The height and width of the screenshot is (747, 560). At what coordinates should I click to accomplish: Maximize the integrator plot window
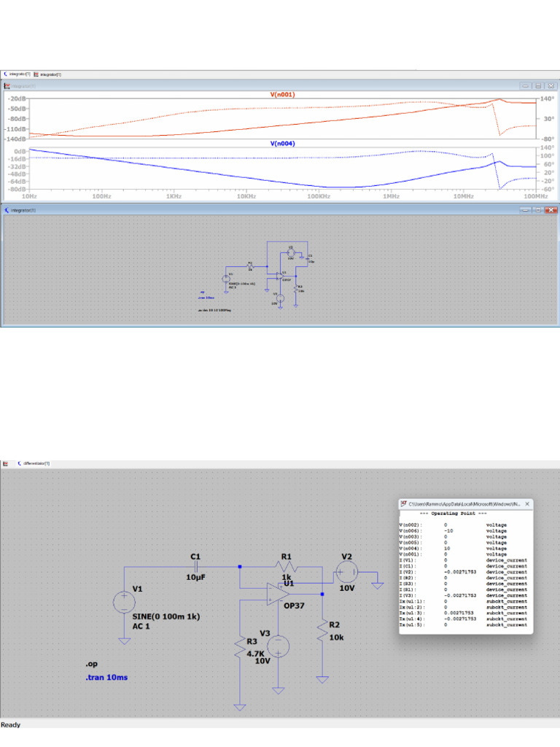point(538,86)
